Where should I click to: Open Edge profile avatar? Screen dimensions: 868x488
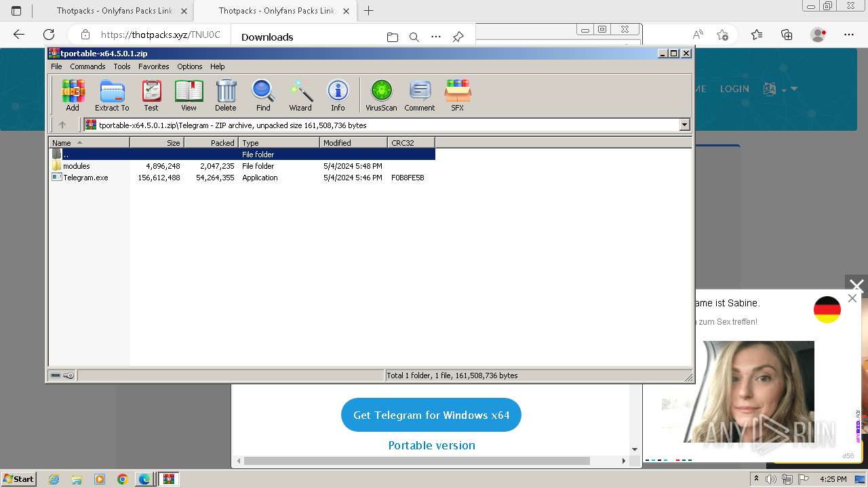pyautogui.click(x=818, y=35)
